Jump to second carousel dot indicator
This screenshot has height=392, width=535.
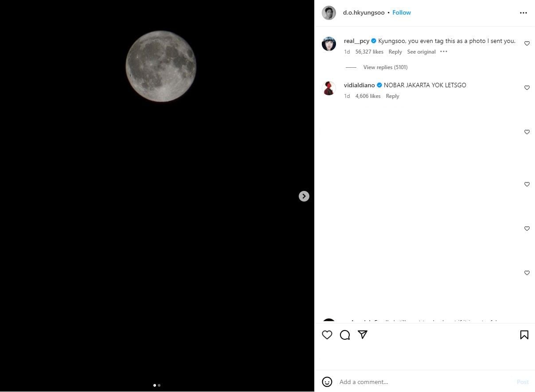point(159,385)
